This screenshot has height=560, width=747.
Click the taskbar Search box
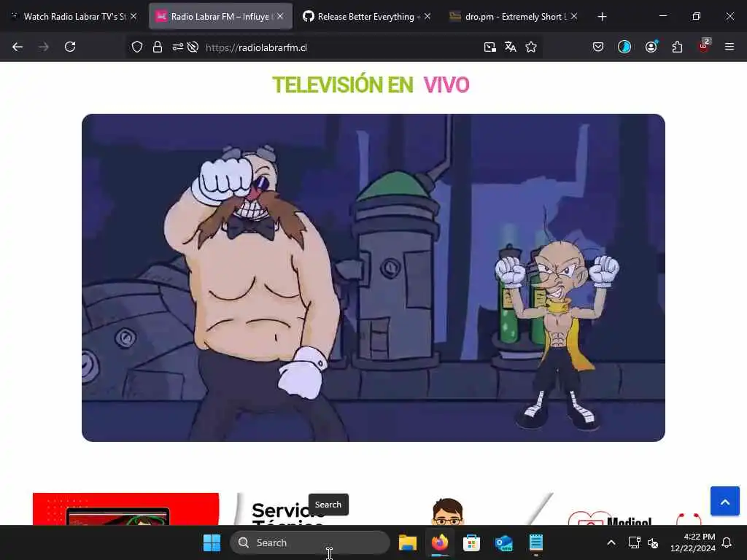coord(309,542)
